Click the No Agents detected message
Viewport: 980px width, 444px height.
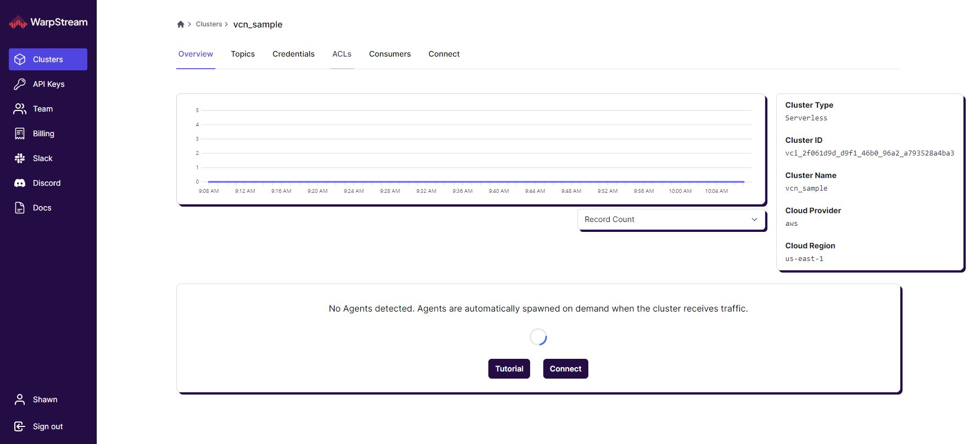[x=538, y=309]
